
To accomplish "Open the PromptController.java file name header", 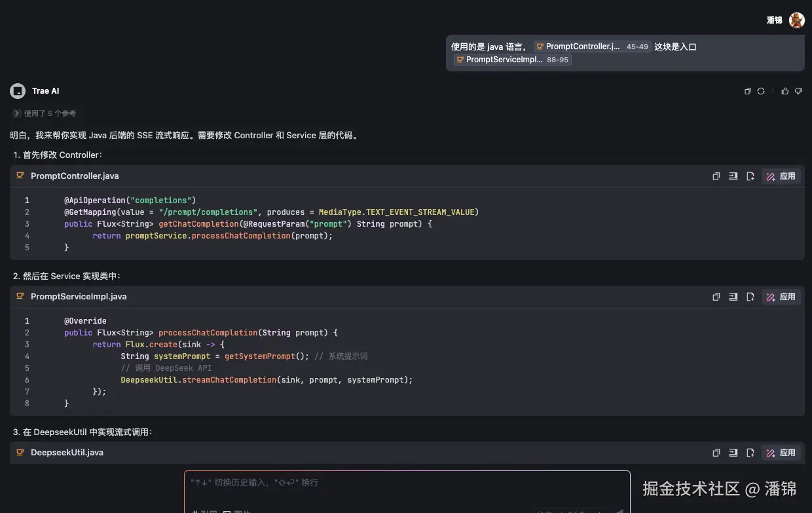I will coord(75,176).
